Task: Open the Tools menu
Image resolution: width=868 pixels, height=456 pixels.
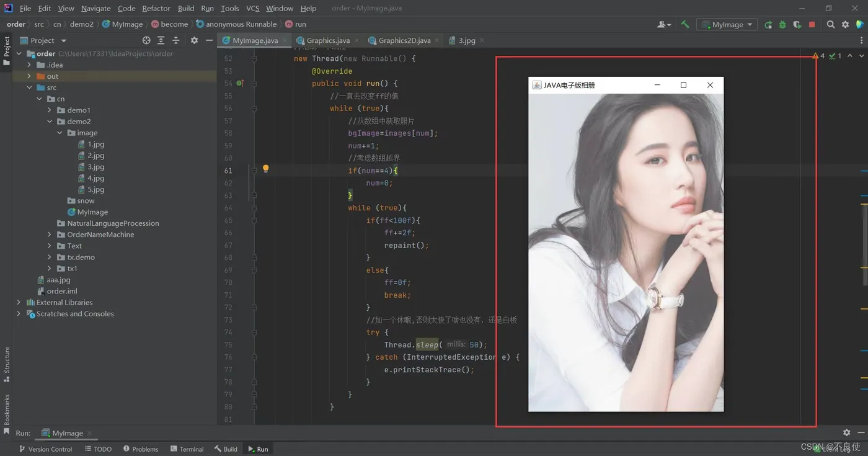Action: (x=230, y=8)
